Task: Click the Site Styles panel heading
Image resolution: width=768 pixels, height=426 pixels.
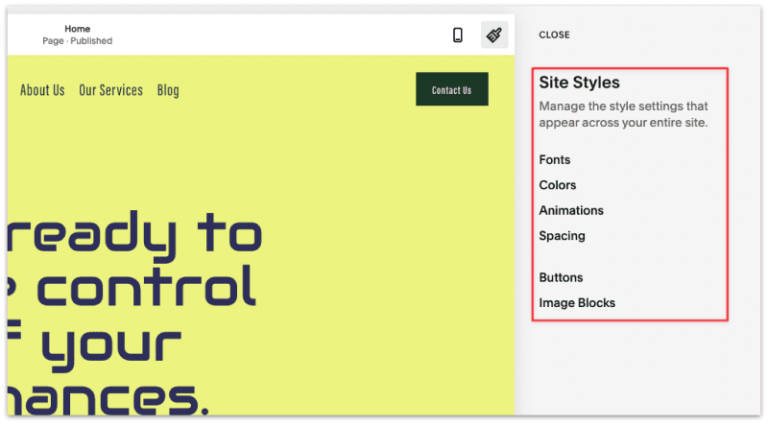Action: 579,83
